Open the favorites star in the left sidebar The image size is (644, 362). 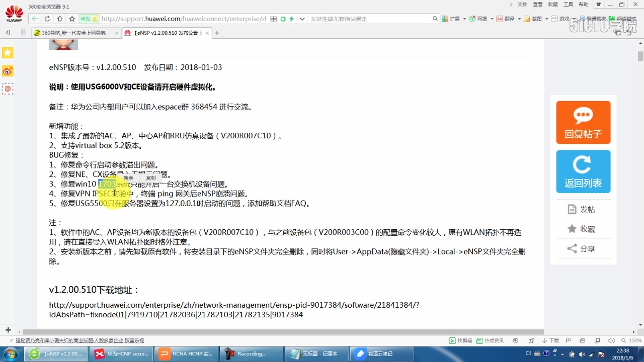click(8, 53)
